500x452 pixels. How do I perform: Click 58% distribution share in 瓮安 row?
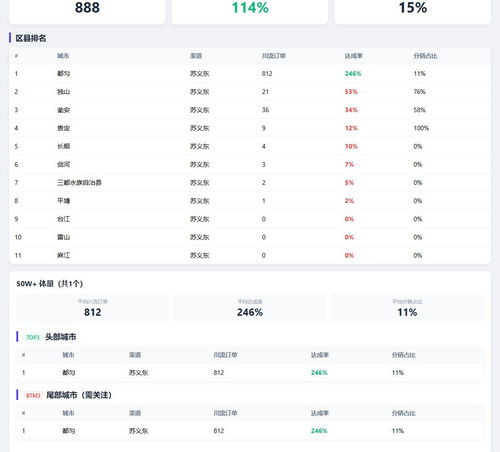(420, 110)
